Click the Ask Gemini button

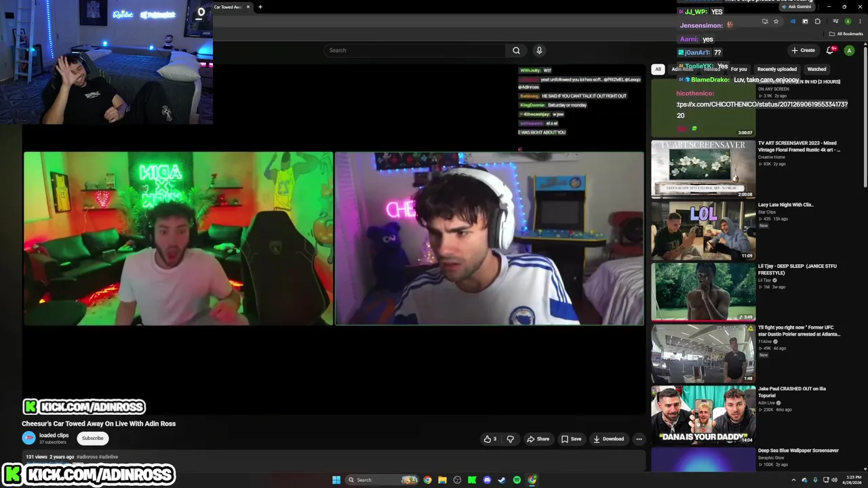[796, 7]
